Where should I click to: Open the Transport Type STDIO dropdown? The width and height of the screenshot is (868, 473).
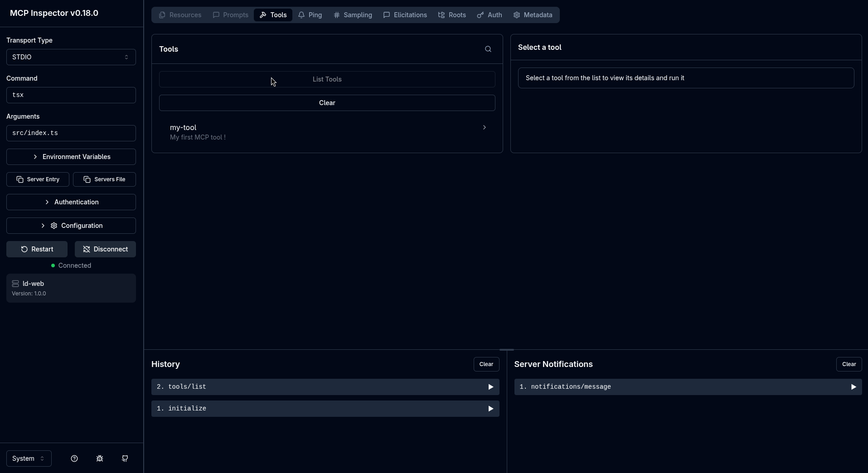(71, 57)
